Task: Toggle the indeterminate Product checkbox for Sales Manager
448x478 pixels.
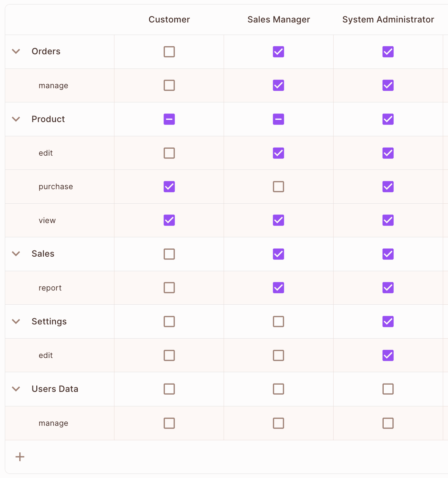Action: (278, 119)
